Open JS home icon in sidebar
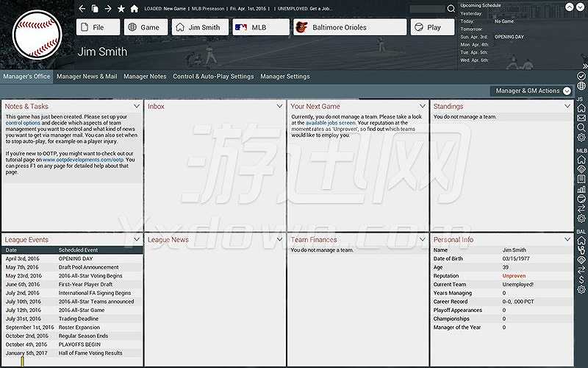 [581, 108]
